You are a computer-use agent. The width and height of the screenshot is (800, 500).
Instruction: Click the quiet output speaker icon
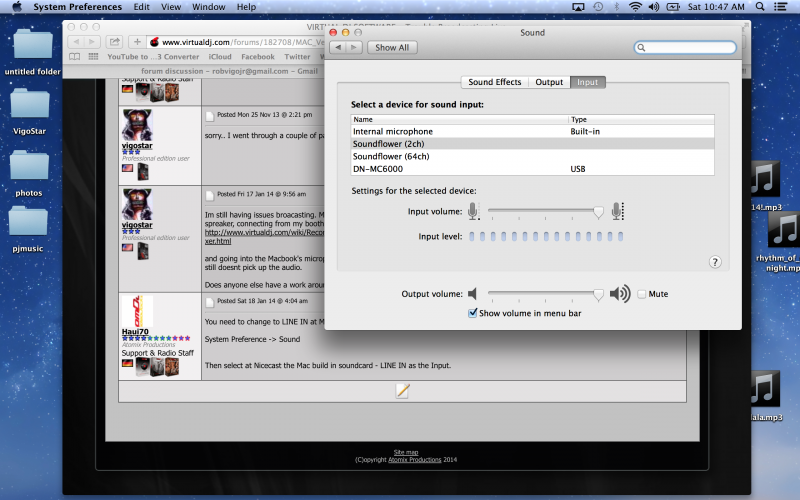(x=472, y=294)
